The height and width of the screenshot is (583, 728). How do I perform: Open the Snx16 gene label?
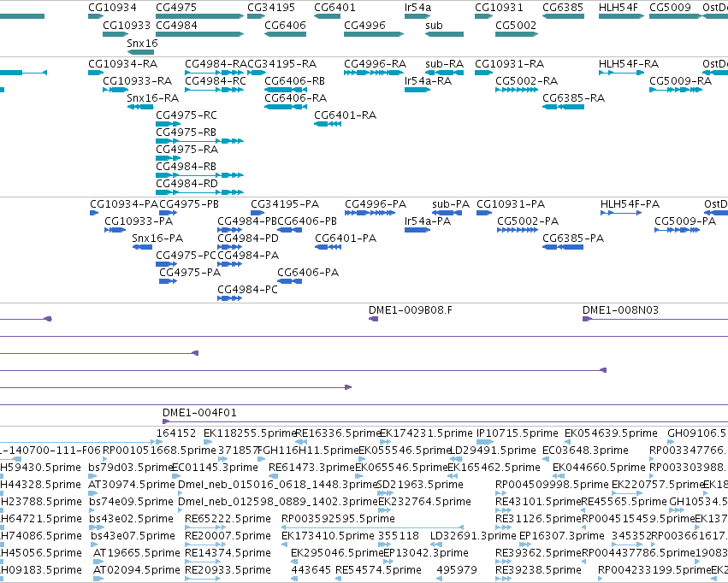[x=143, y=44]
